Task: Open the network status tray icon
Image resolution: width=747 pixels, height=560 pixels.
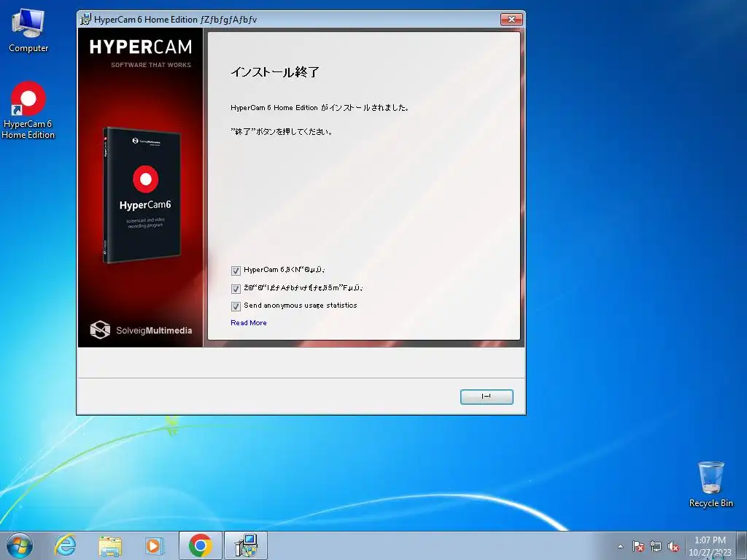Action: (x=656, y=546)
